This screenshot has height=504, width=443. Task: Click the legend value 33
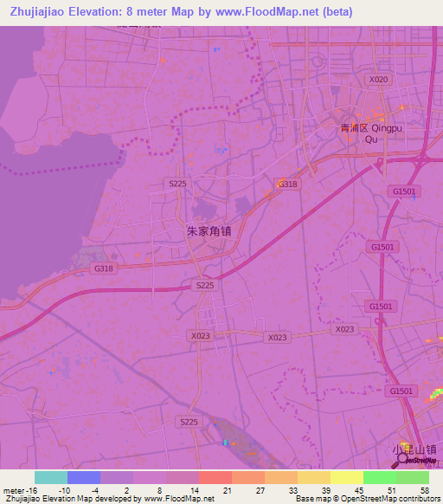(x=293, y=491)
